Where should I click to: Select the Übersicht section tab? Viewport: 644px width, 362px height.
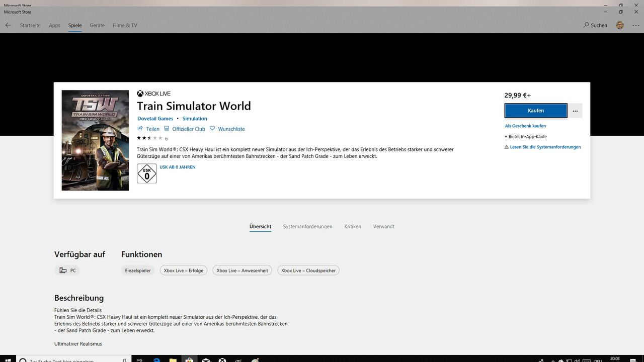(x=260, y=227)
